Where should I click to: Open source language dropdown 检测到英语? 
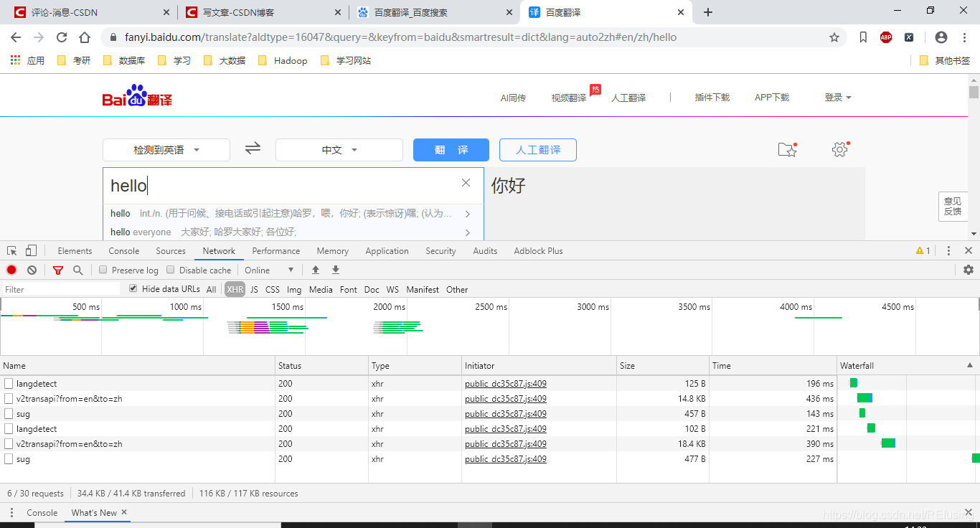pos(166,150)
